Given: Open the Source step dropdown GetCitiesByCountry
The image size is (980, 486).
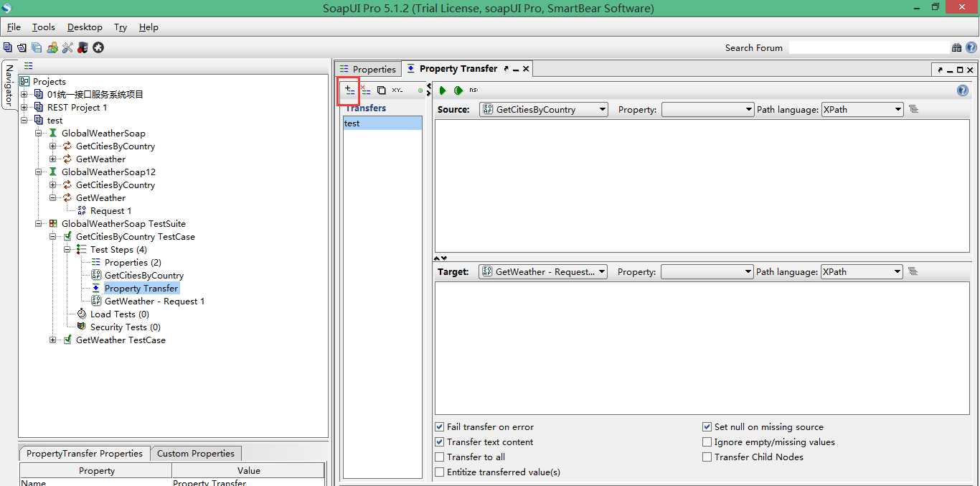Looking at the screenshot, I should point(544,109).
